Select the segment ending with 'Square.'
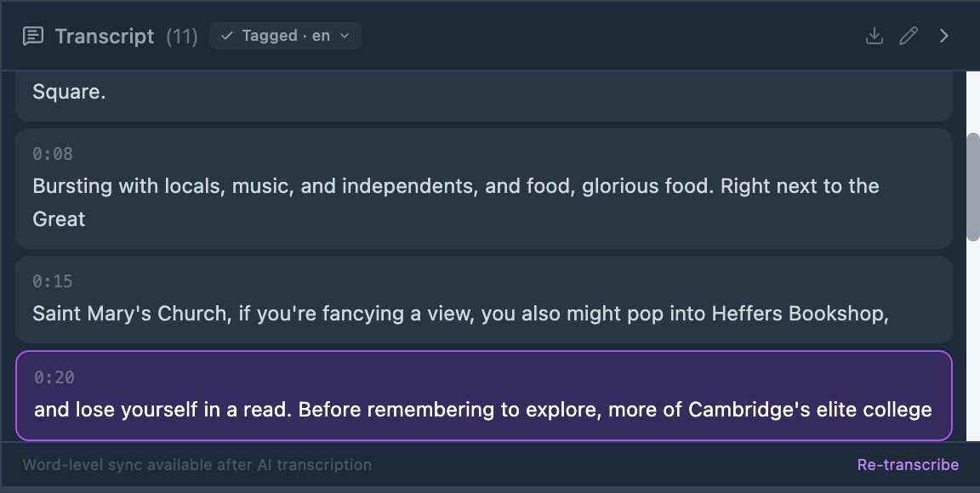 tap(484, 96)
